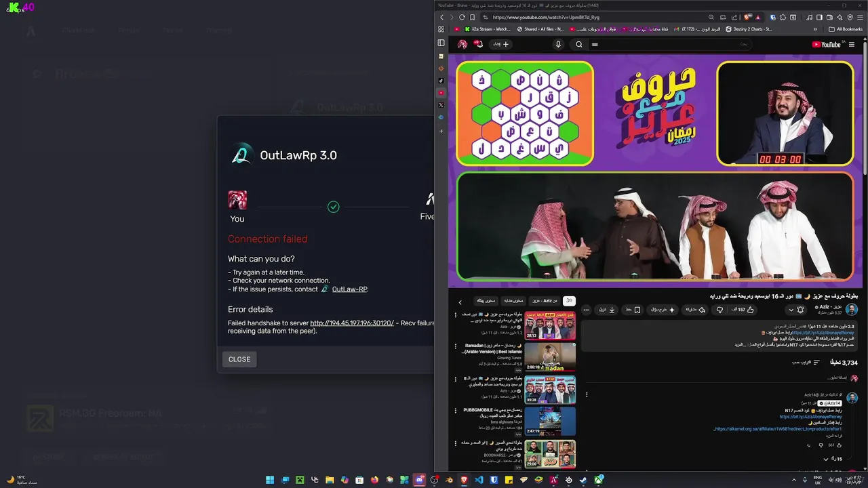Open subscription notification bell dropdown
The height and width of the screenshot is (488, 868).
pyautogui.click(x=795, y=310)
